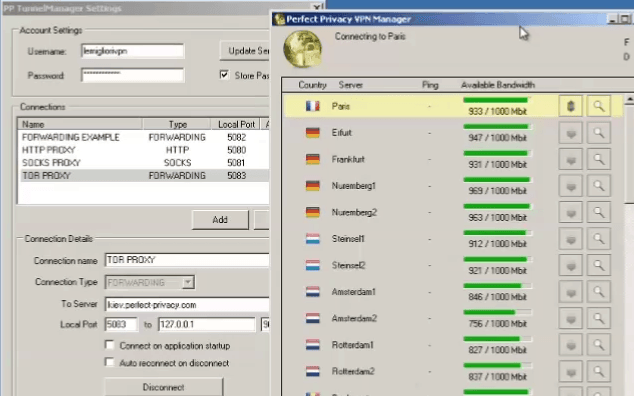The image size is (634, 396).
Task: Select the Nuremberg2 server name
Action: point(354,212)
